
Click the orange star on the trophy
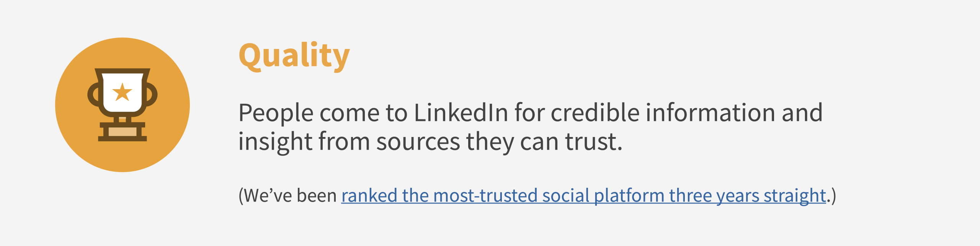point(122,92)
